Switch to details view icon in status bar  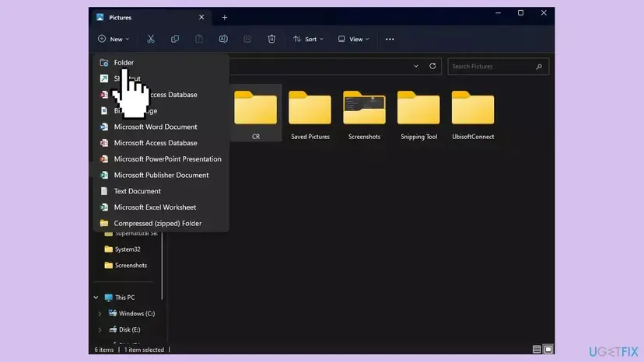point(537,350)
